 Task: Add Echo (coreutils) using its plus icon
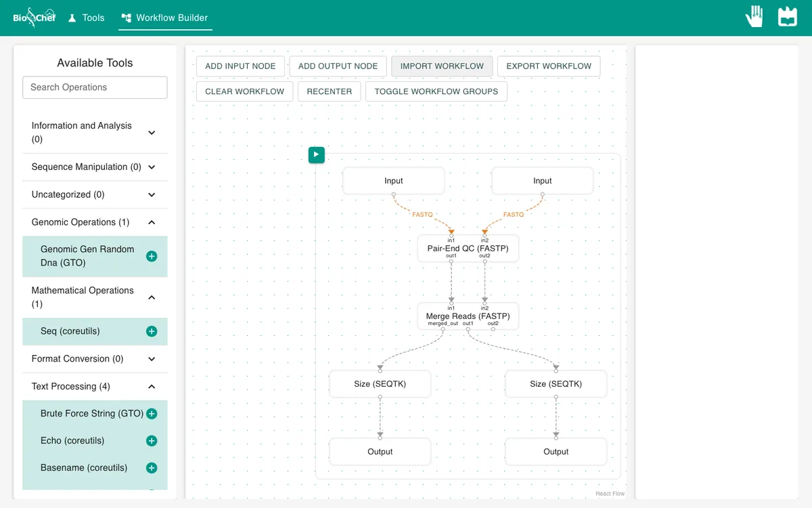pos(152,441)
